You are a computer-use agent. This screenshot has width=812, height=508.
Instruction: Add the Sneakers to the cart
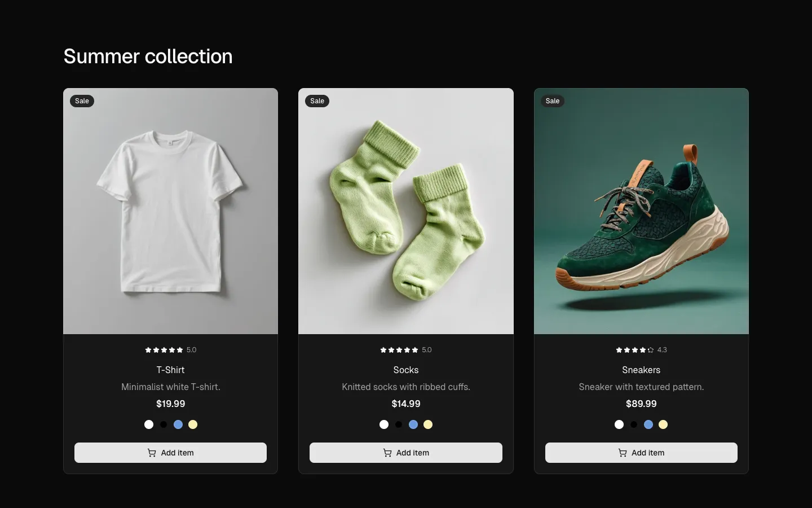(x=641, y=453)
